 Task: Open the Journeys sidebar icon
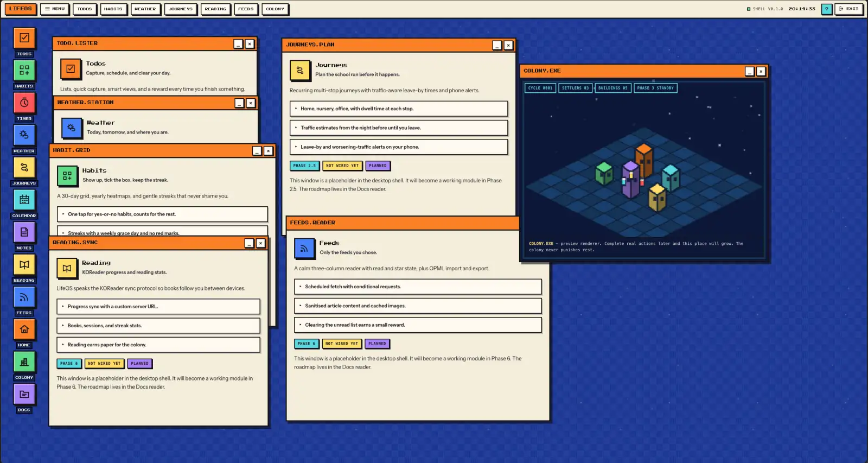(x=24, y=167)
